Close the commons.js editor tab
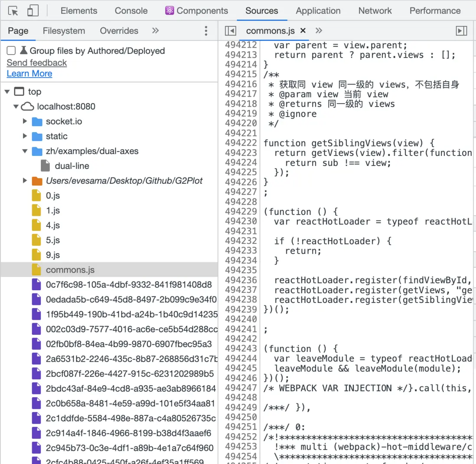476x464 pixels. click(x=303, y=30)
